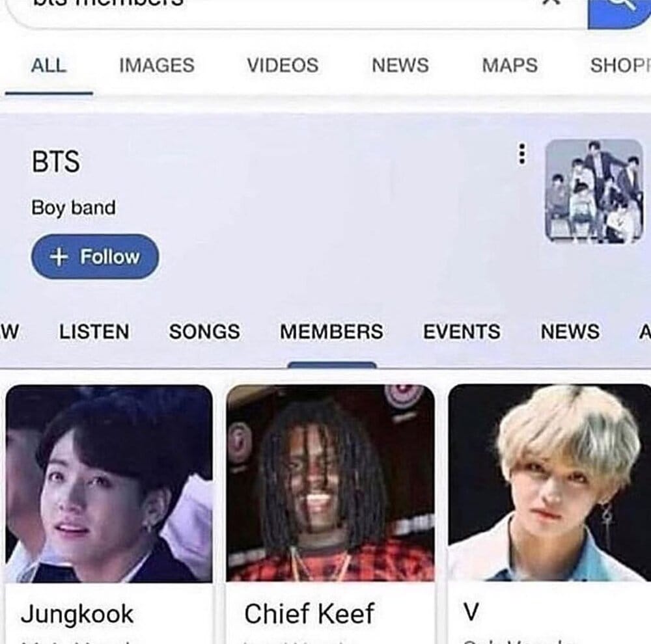Click the plus icon in Follow button
The width and height of the screenshot is (651, 644).
tap(59, 256)
